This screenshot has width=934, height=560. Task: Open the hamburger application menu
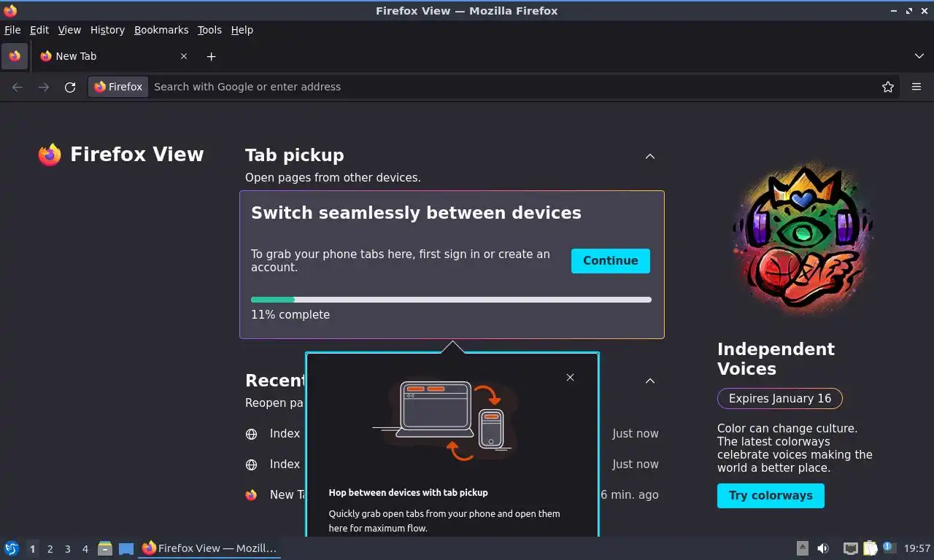point(916,87)
